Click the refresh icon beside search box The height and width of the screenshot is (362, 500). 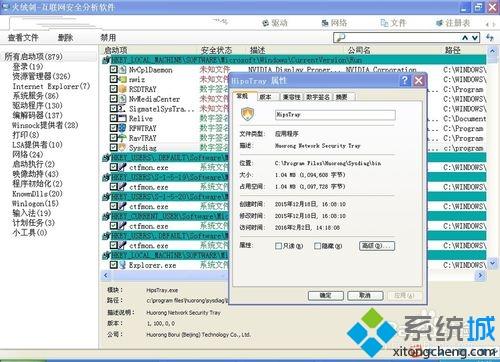489,38
